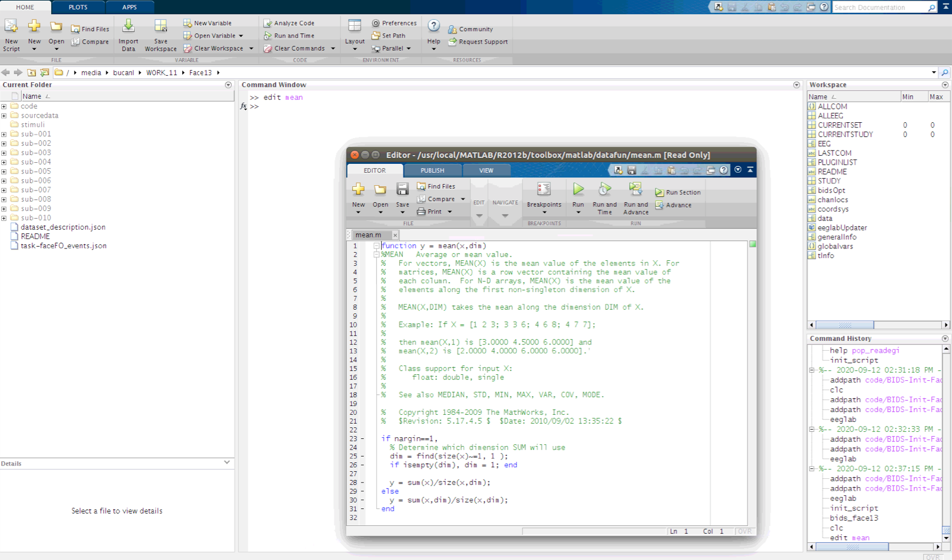Viewport: 952px width, 560px height.
Task: Click Run and Time in HOME toolbar
Action: tap(289, 35)
